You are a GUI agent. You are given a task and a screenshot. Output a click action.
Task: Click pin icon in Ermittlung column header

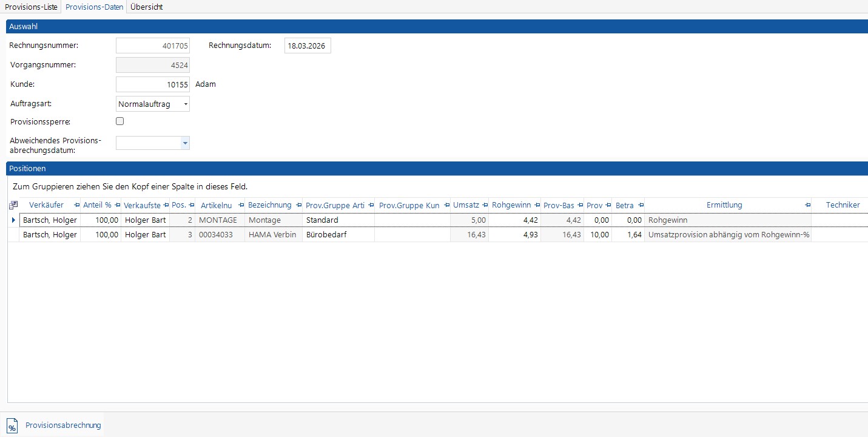(807, 205)
